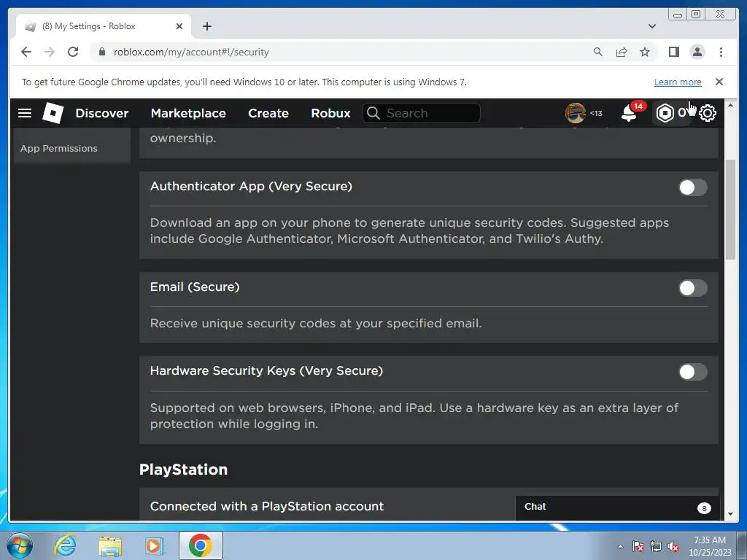Open Chrome three-dot menu
747x560 pixels.
(721, 52)
